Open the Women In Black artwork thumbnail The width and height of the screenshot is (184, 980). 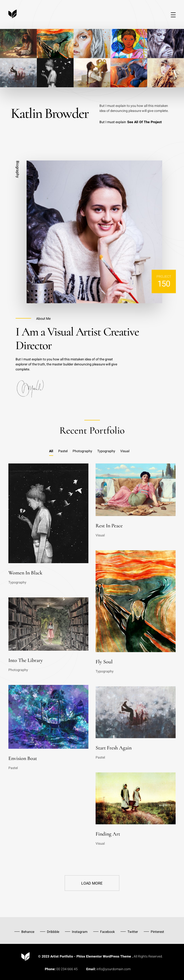(x=48, y=513)
